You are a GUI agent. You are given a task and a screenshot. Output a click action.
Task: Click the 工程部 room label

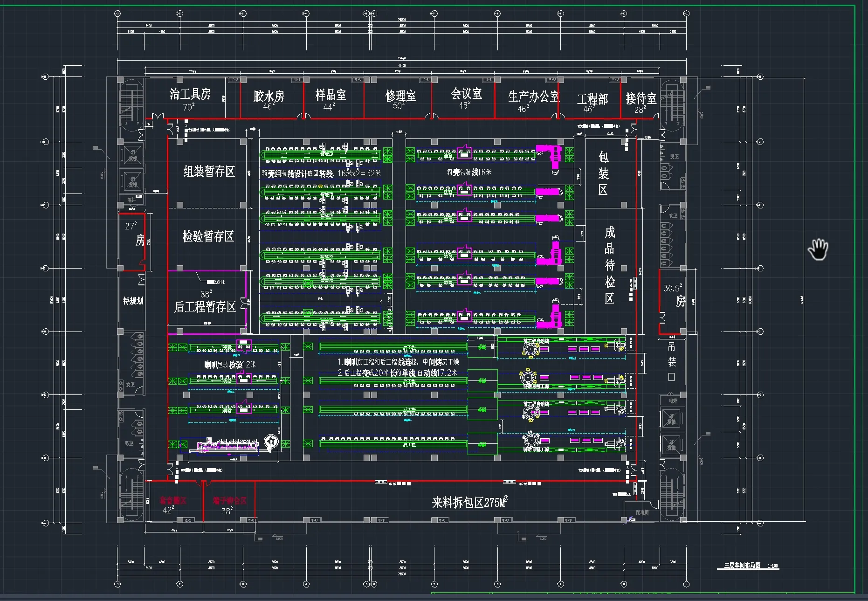592,99
